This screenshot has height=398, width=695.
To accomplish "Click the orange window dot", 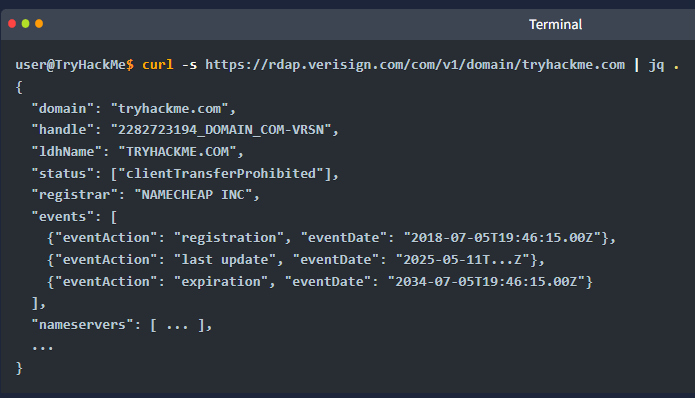I will click(39, 24).
